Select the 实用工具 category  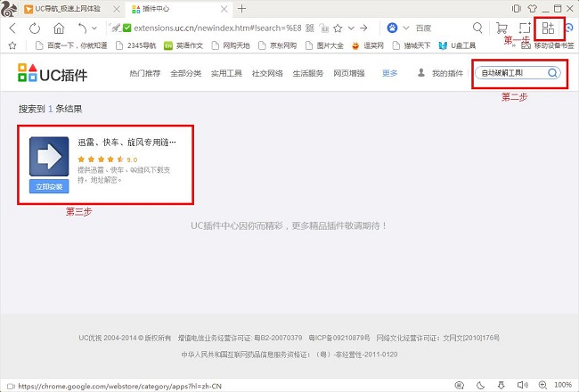[228, 74]
